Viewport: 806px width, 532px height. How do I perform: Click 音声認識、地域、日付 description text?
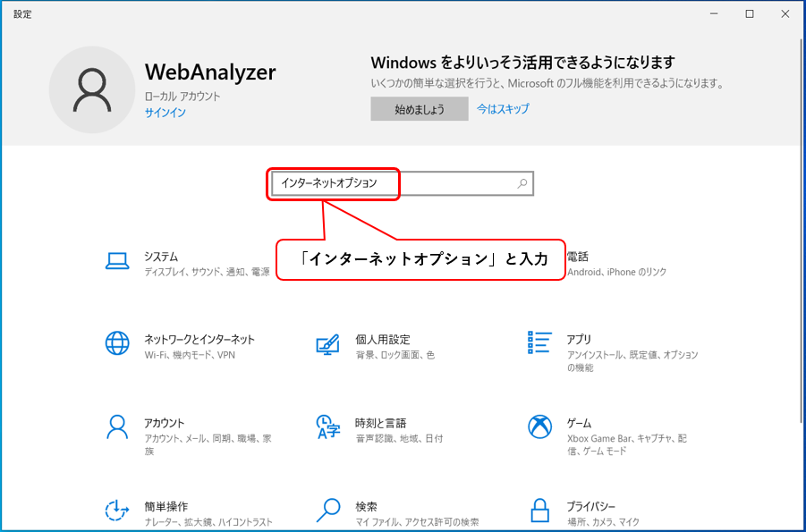click(x=399, y=438)
